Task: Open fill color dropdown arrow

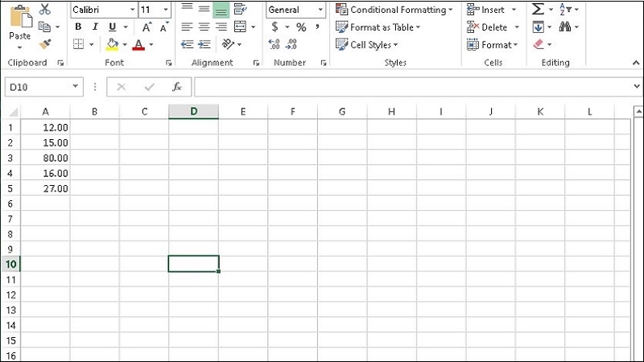Action: (125, 44)
